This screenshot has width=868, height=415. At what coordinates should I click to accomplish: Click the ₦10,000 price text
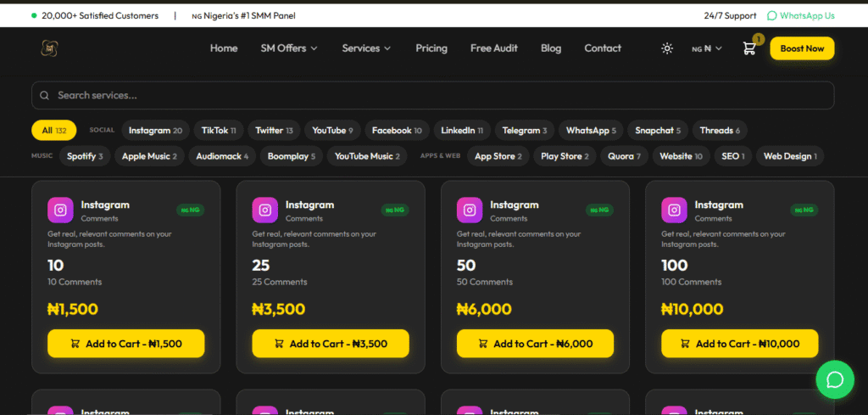(693, 309)
